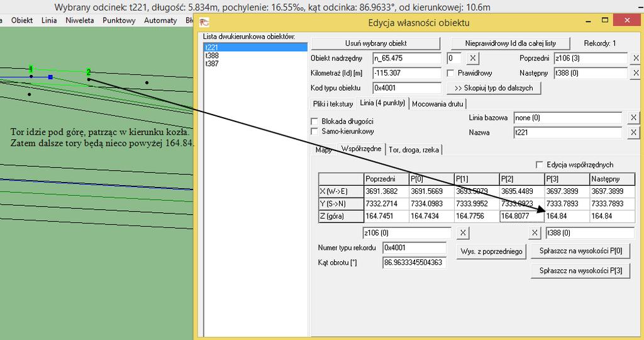Clear z106 (0) field with X button
644x340 pixels.
click(x=463, y=233)
